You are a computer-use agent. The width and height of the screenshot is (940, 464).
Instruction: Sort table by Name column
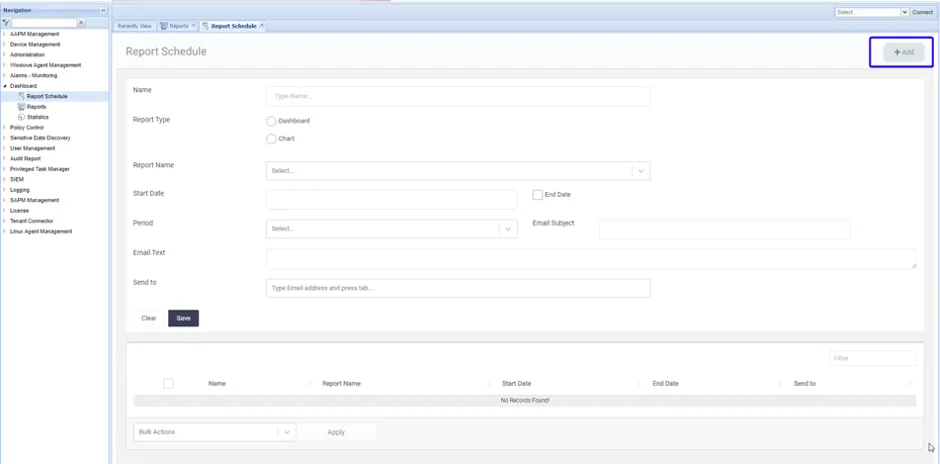tap(217, 384)
